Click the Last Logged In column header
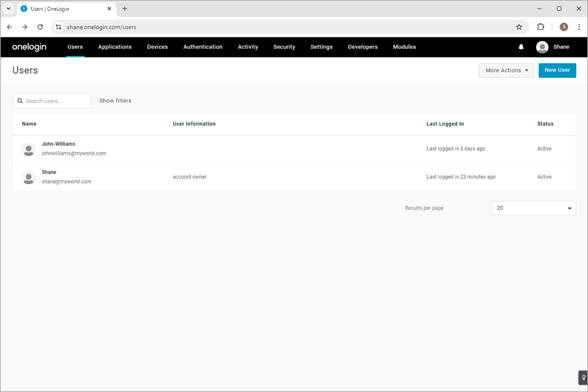This screenshot has height=392, width=588. pyautogui.click(x=445, y=123)
